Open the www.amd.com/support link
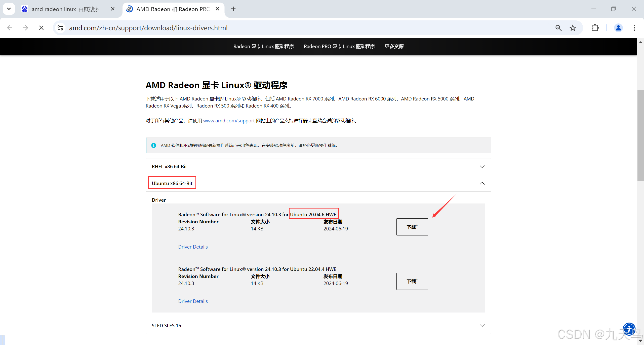The height and width of the screenshot is (345, 644). tap(229, 121)
